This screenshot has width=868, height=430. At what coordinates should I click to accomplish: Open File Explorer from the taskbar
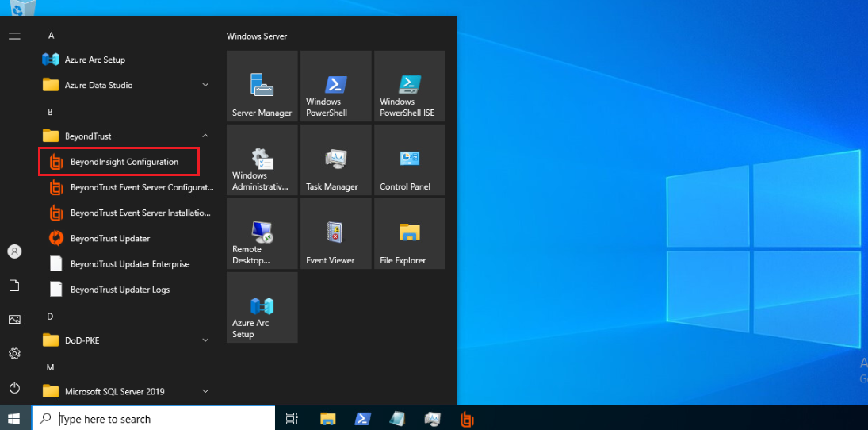328,419
